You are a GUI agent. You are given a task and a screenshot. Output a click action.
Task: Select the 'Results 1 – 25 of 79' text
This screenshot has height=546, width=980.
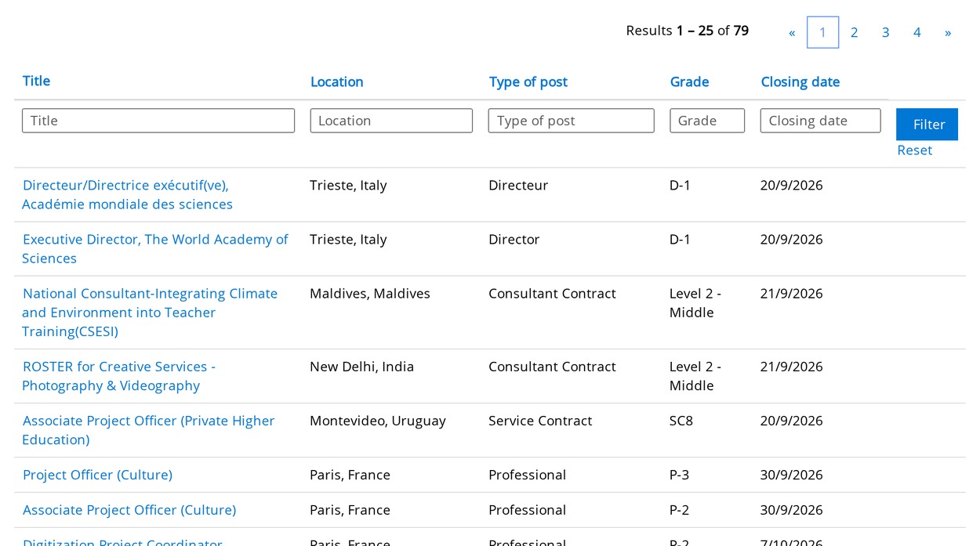click(x=688, y=31)
